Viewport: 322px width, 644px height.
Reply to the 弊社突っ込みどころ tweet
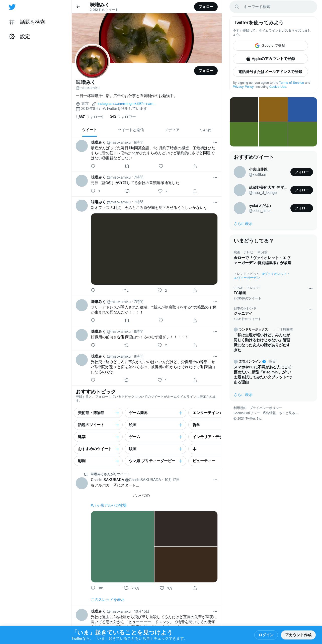point(93,380)
